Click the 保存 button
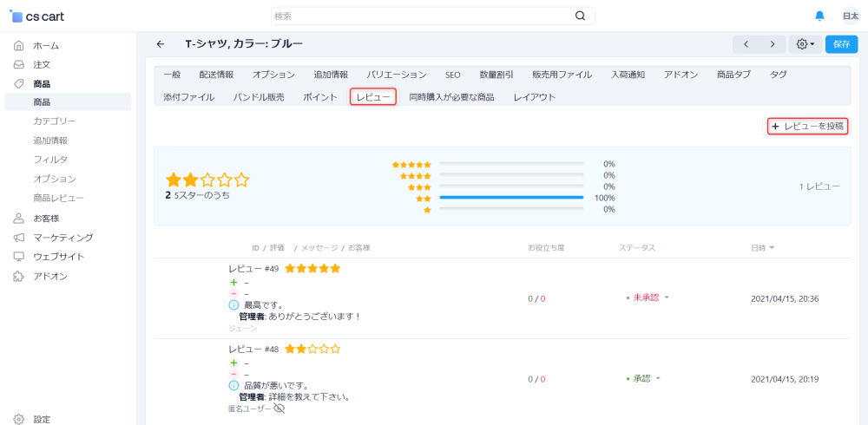868x425 pixels. coord(841,44)
